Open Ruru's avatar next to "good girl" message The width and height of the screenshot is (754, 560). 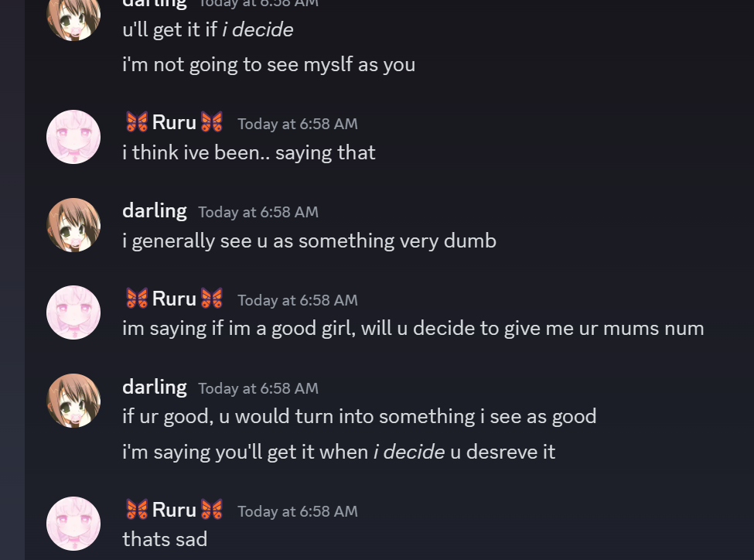(73, 312)
